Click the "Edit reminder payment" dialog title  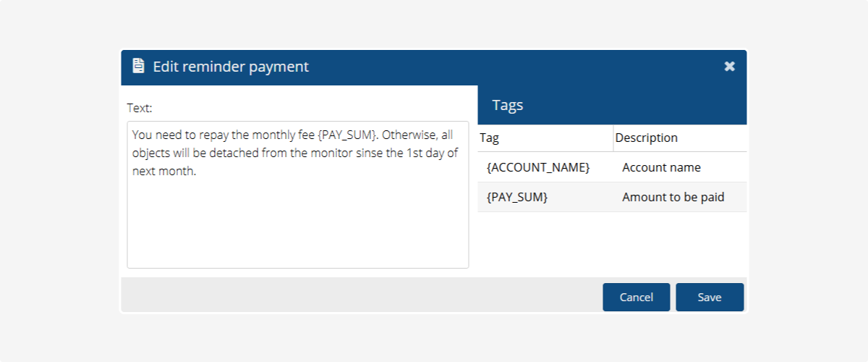tap(231, 67)
